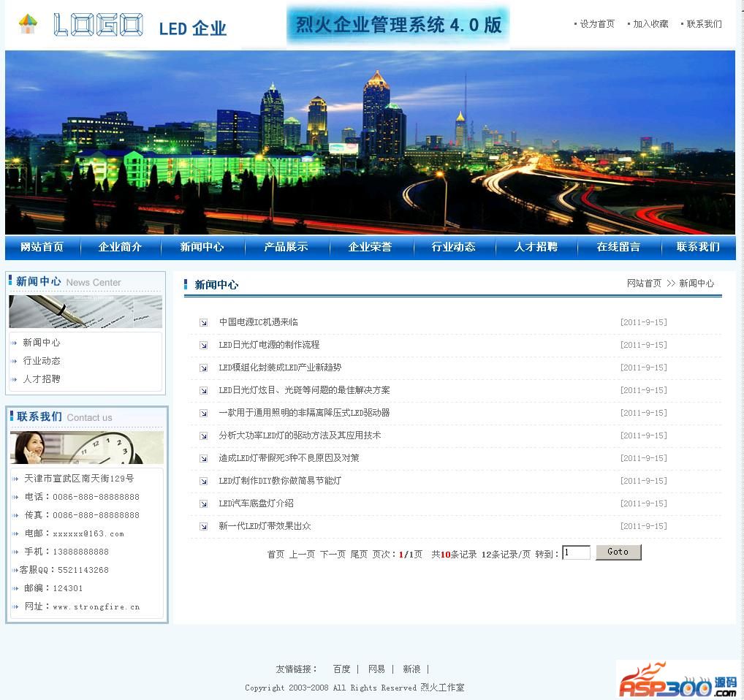Click arrow icon beside 一款用于通用照明 article

204,413
